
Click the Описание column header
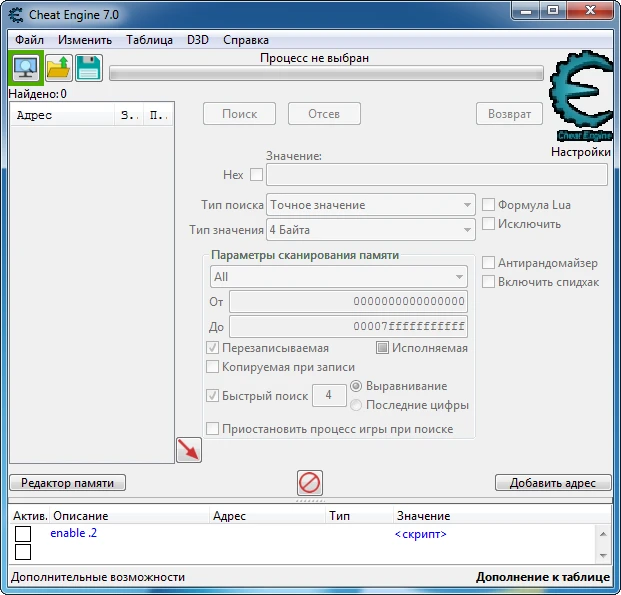130,516
